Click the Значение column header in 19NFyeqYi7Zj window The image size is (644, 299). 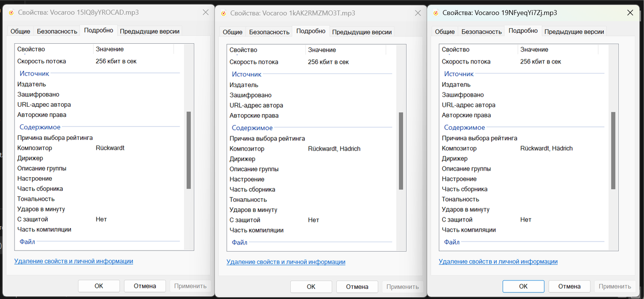point(558,49)
